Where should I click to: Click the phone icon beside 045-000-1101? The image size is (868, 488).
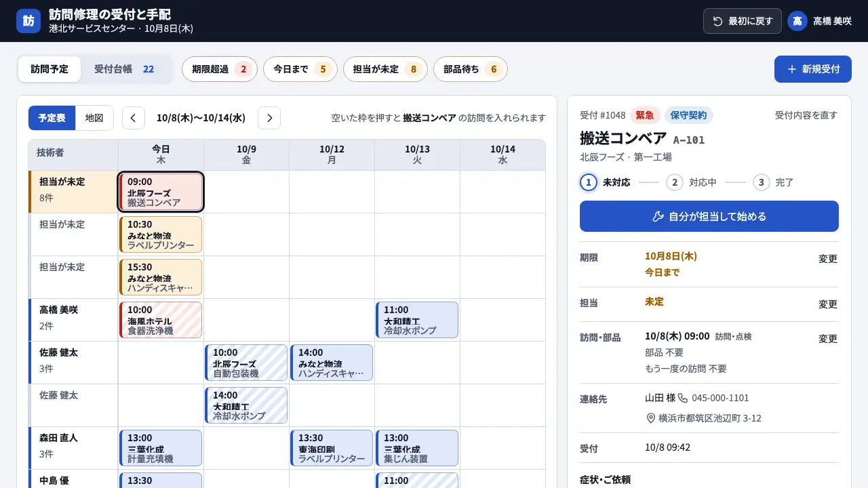[x=683, y=398]
